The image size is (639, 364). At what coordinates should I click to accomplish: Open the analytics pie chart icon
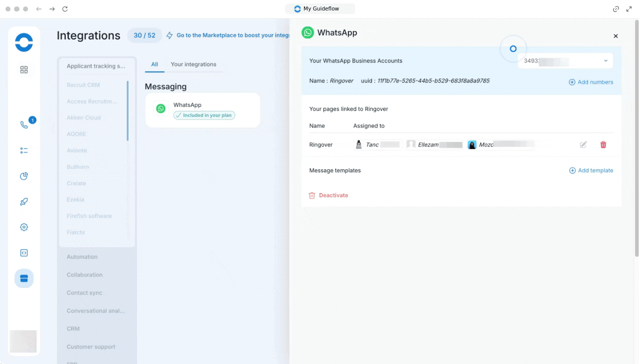point(24,176)
